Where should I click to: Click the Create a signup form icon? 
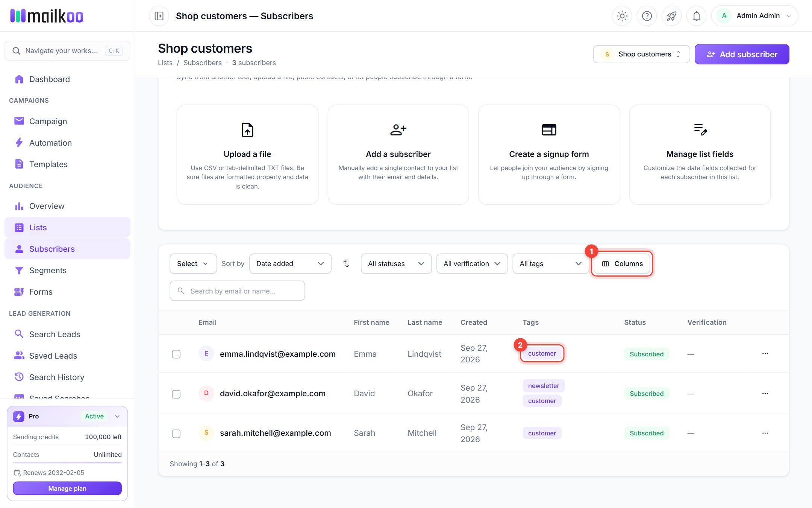coord(549,130)
